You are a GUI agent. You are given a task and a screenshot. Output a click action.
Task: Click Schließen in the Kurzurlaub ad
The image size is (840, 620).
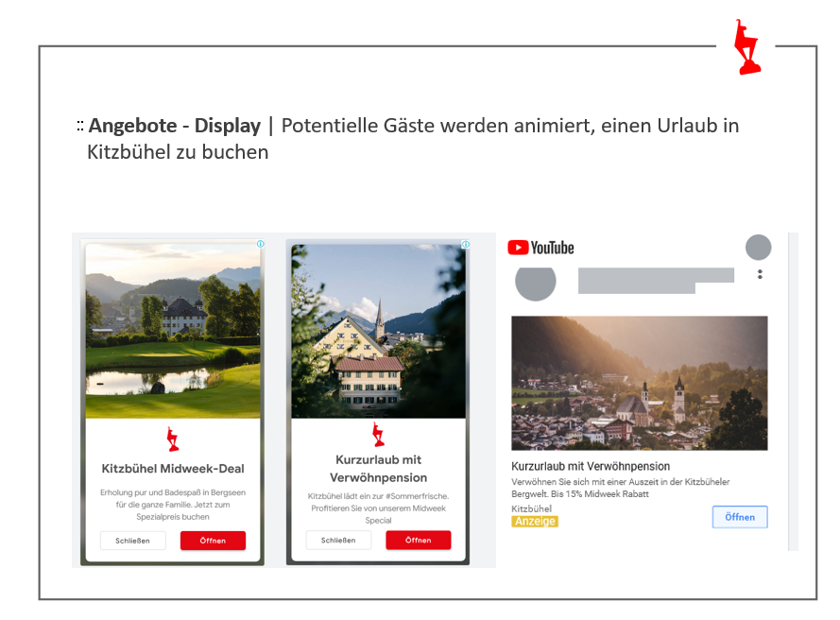pos(338,541)
